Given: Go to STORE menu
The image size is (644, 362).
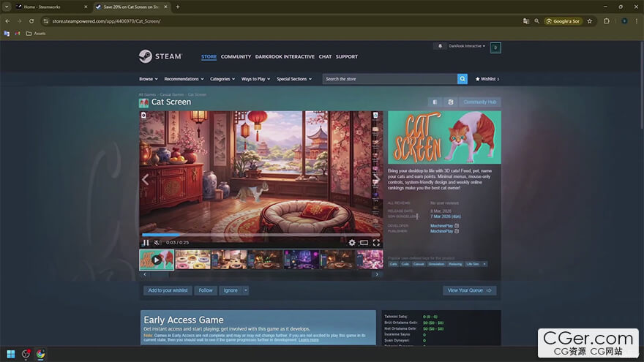Looking at the screenshot, I should pos(209,56).
